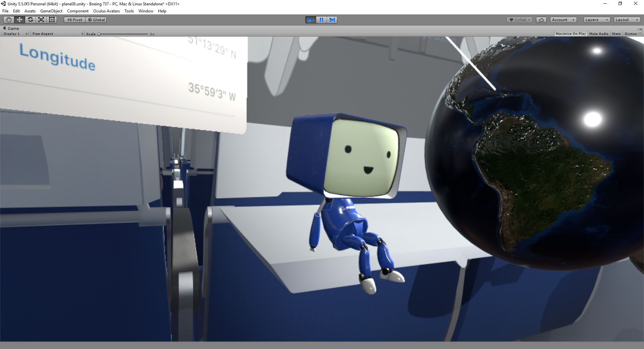Viewport: 644px width, 349px height.
Task: Open the Edit menu
Action: 16,11
